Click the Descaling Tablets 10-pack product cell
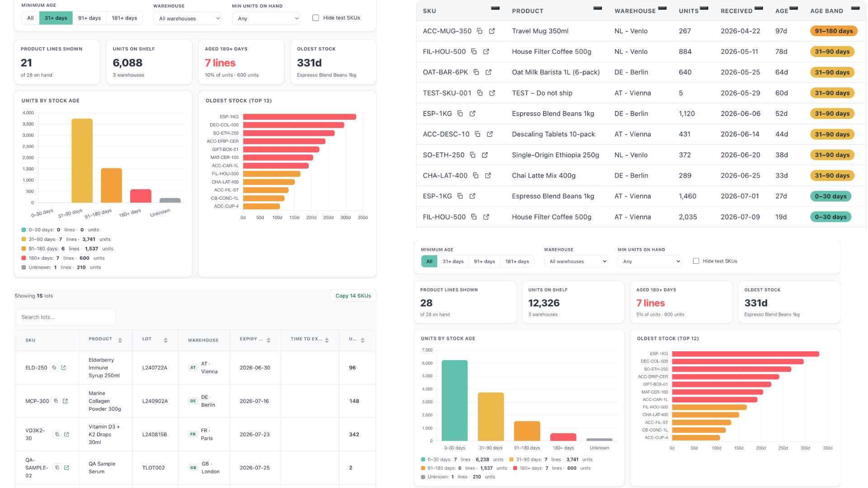The image size is (868, 488). (x=553, y=134)
